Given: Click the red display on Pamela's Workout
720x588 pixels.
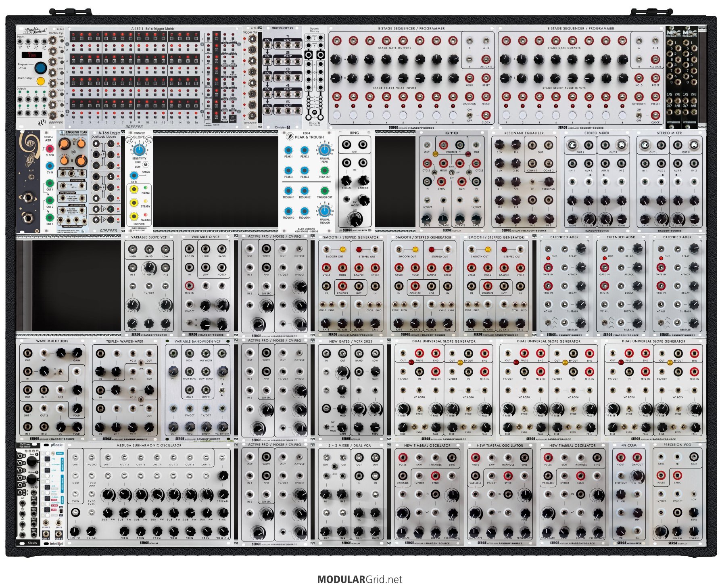Looking at the screenshot, I should click(32, 54).
